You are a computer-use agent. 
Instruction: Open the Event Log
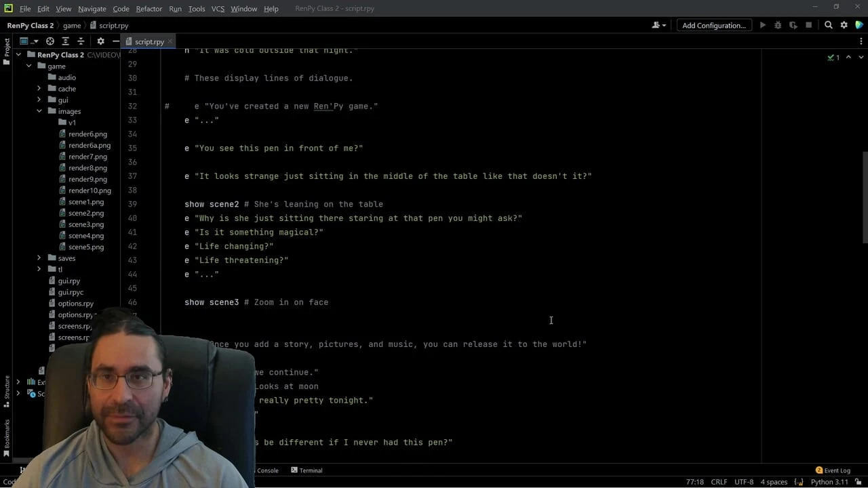833,470
